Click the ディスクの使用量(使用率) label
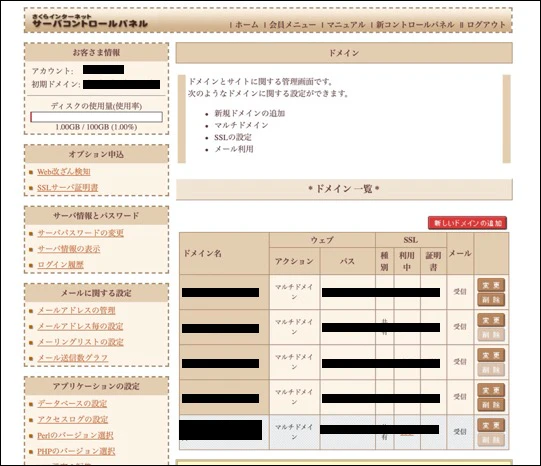 [96, 106]
